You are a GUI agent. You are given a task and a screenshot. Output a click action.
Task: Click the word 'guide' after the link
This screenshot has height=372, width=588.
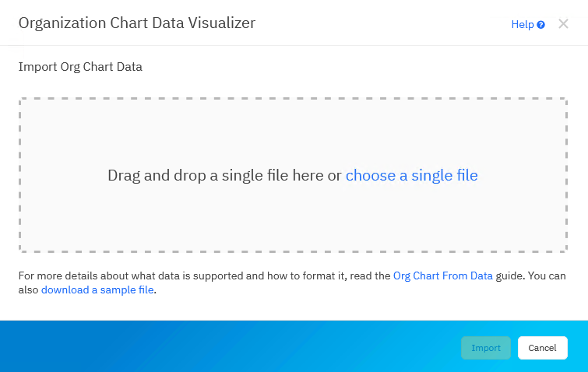click(x=510, y=276)
